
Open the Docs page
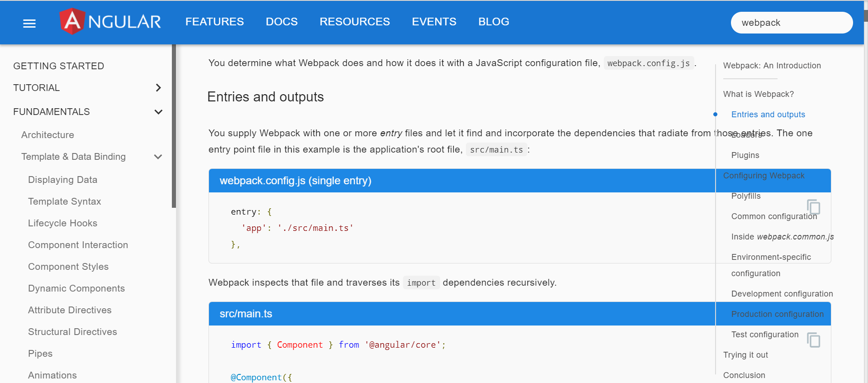282,22
